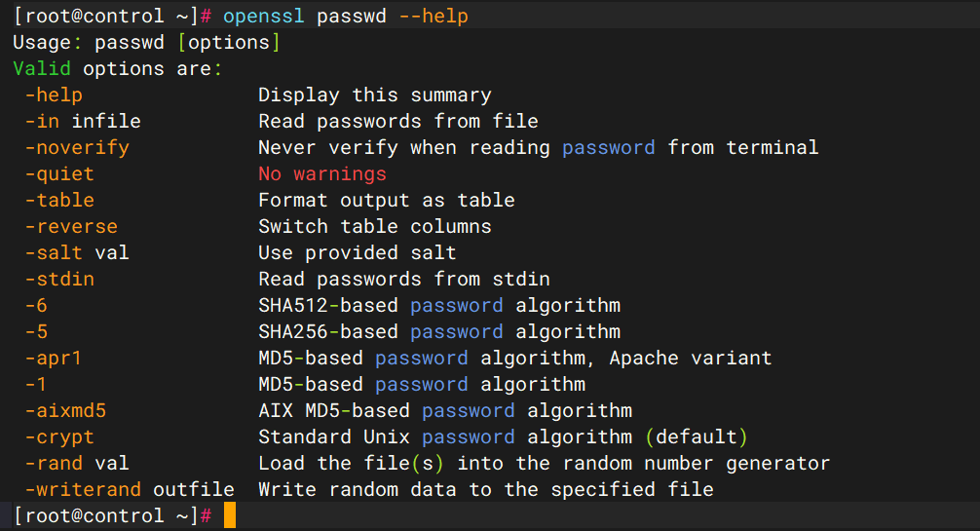Click the "-noverify" option
The image size is (980, 531).
pos(77,148)
